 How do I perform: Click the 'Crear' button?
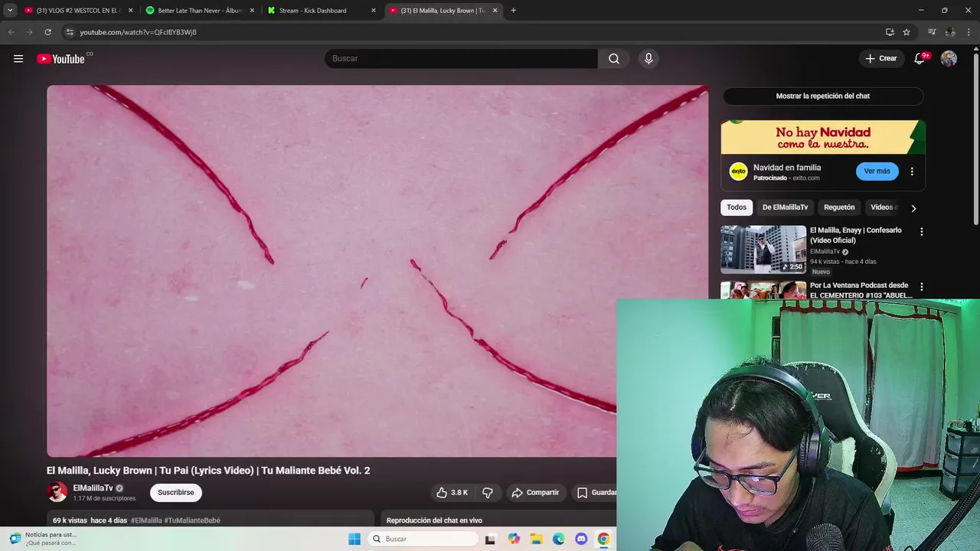(x=881, y=58)
